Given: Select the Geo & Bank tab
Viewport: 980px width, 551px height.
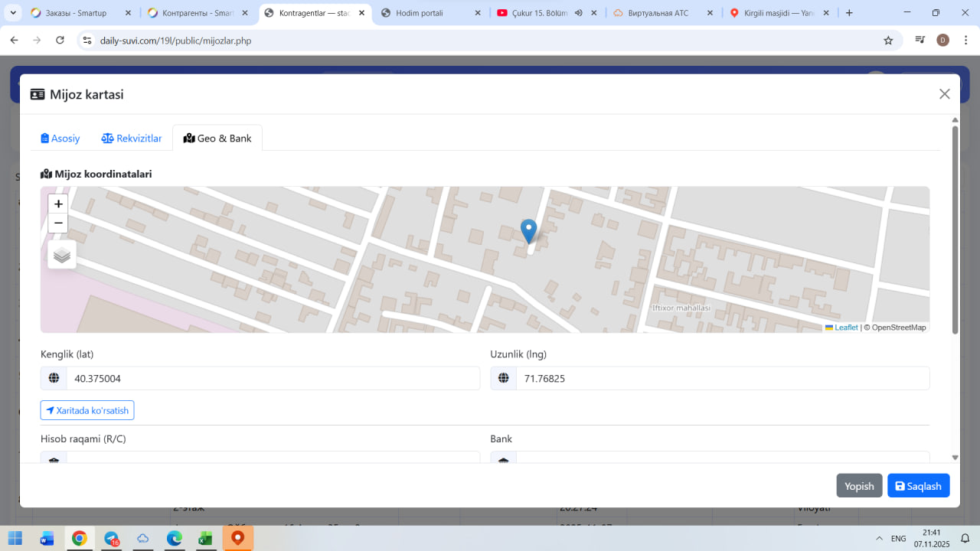Looking at the screenshot, I should [217, 139].
